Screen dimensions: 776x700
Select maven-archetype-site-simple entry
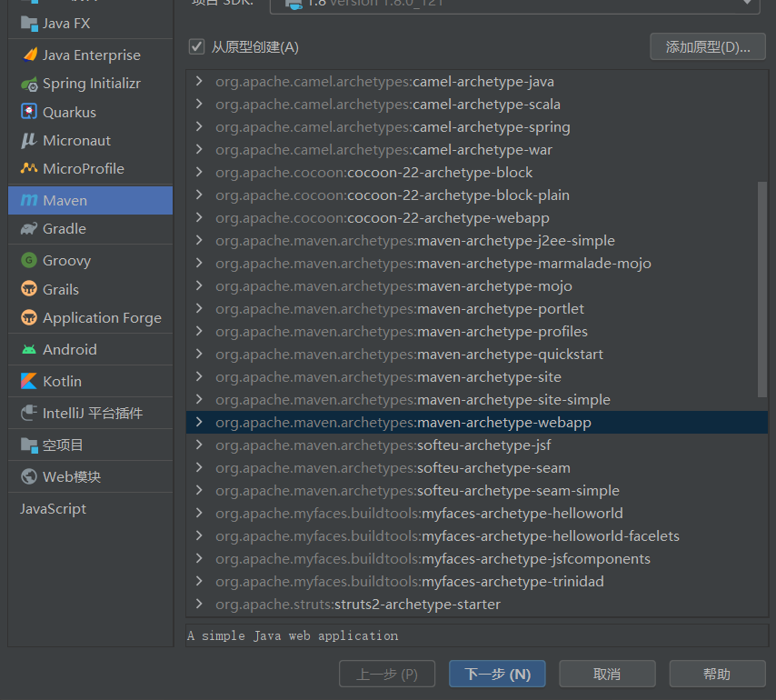pos(476,399)
